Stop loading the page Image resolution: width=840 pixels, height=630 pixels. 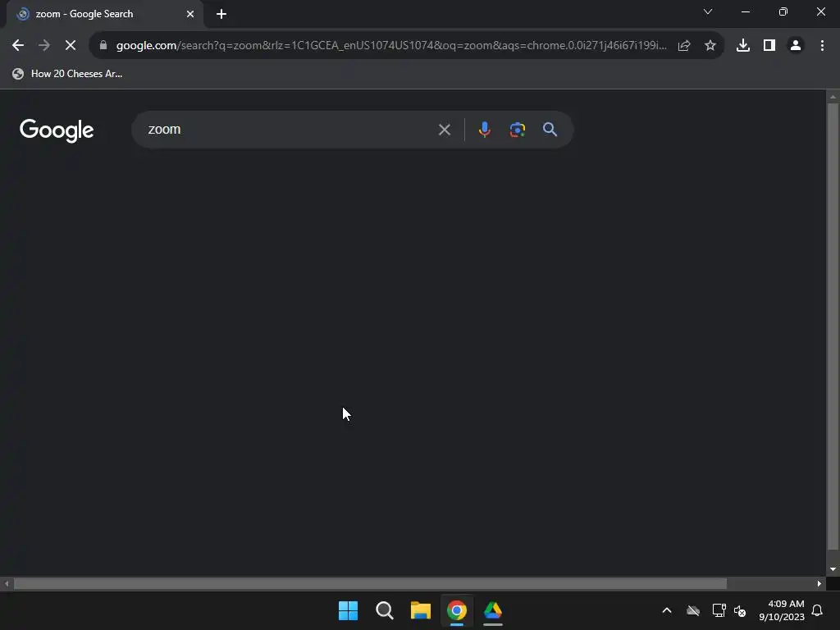[x=71, y=46]
